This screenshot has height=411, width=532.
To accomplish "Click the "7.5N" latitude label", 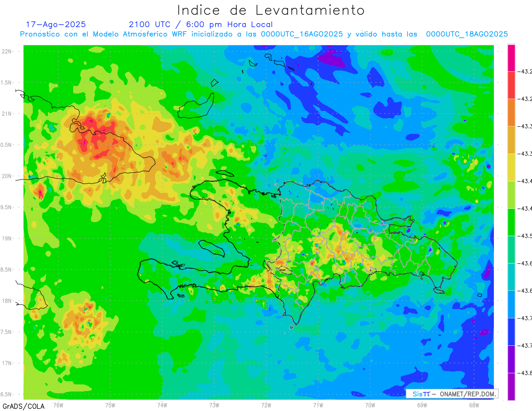I will click(7, 332).
